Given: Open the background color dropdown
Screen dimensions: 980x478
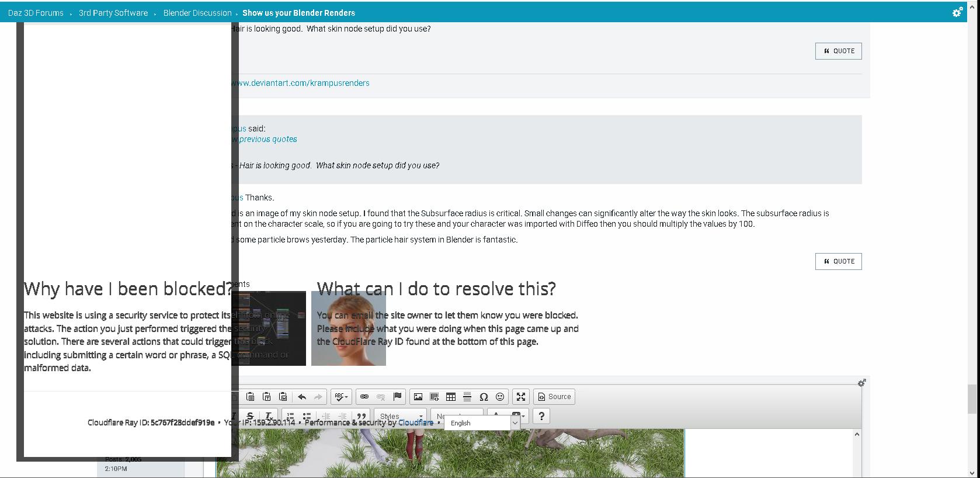Looking at the screenshot, I should 519,416.
